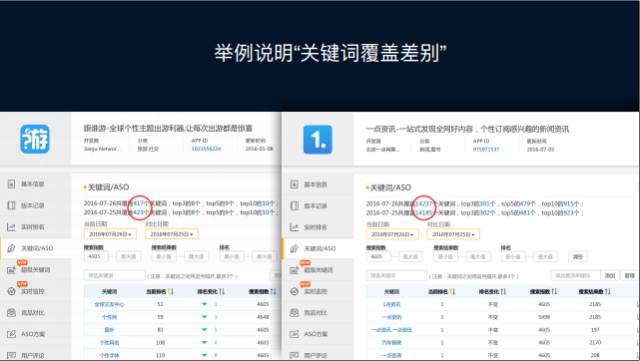Viewport: 640px width, 361px height.
Task: Click the blue 游 app icon in left panel
Action: tap(35, 139)
